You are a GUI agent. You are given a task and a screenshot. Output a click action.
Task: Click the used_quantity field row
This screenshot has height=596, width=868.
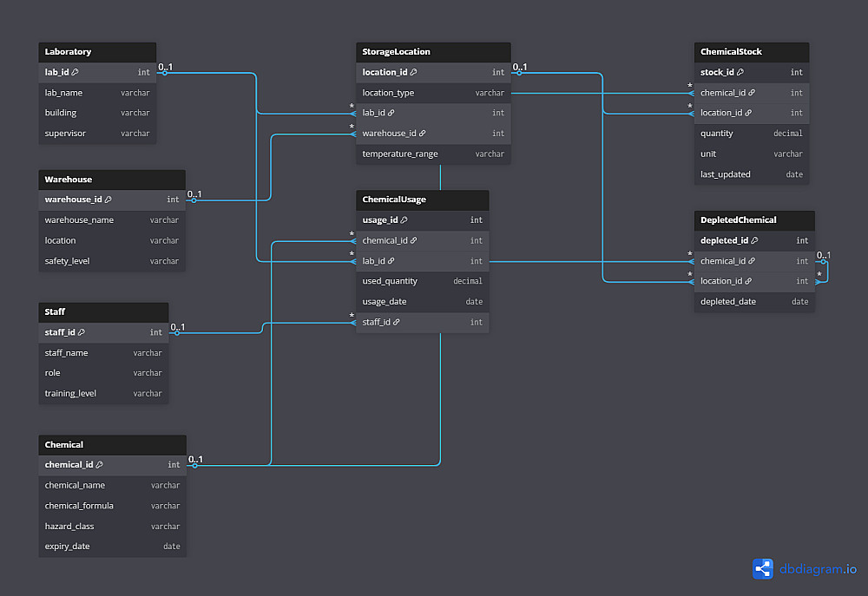click(x=423, y=281)
